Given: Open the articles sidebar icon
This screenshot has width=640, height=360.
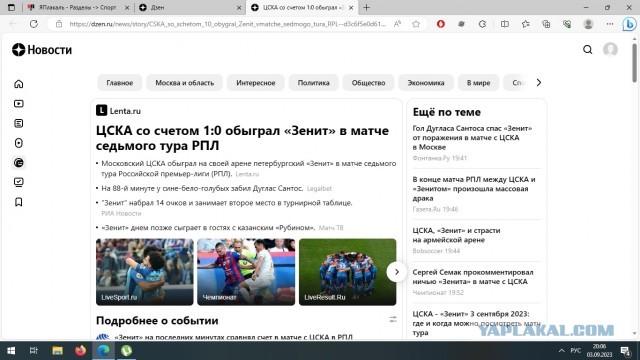Looking at the screenshot, I should pos(19,123).
